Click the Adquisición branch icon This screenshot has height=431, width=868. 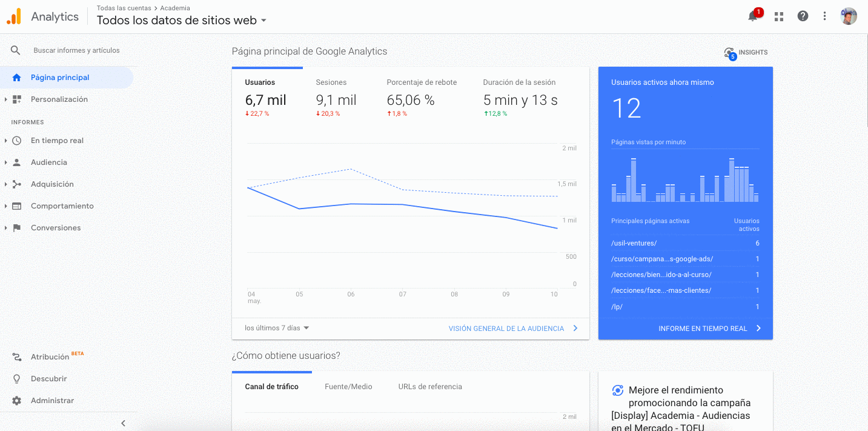click(16, 184)
